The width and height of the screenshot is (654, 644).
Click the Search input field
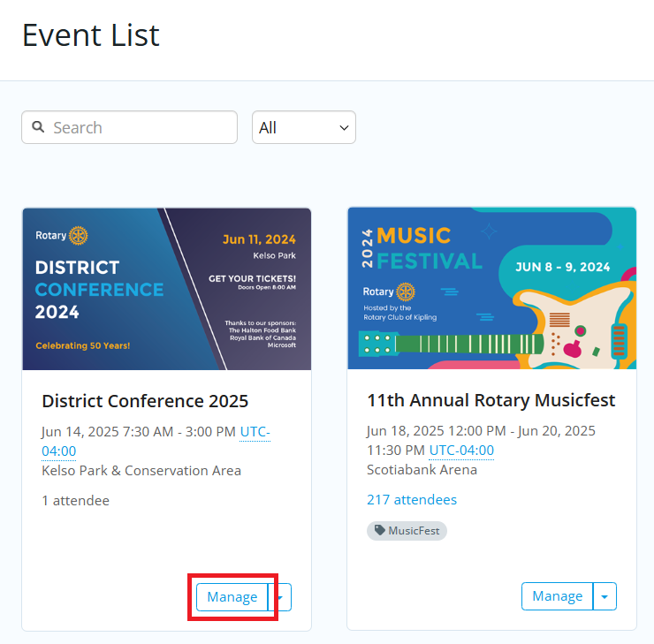129,127
